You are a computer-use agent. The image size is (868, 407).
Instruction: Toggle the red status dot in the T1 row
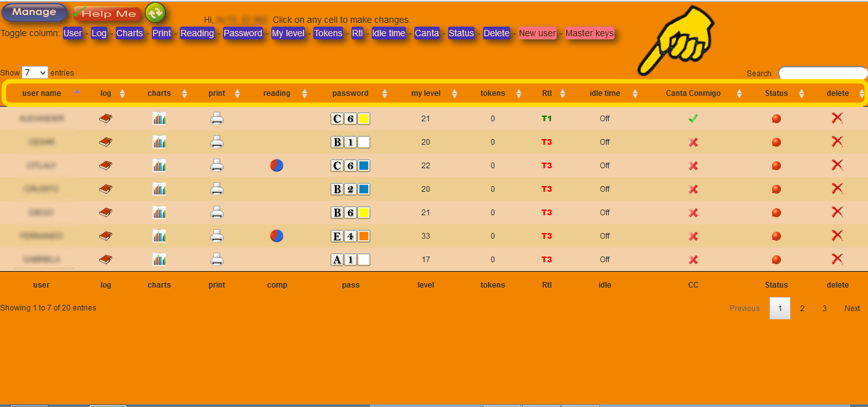[x=776, y=119]
